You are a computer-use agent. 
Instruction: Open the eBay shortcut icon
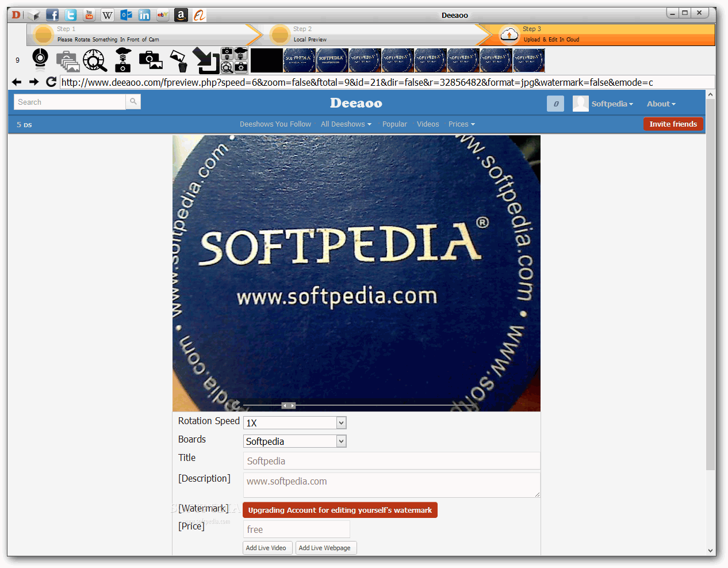(x=163, y=15)
